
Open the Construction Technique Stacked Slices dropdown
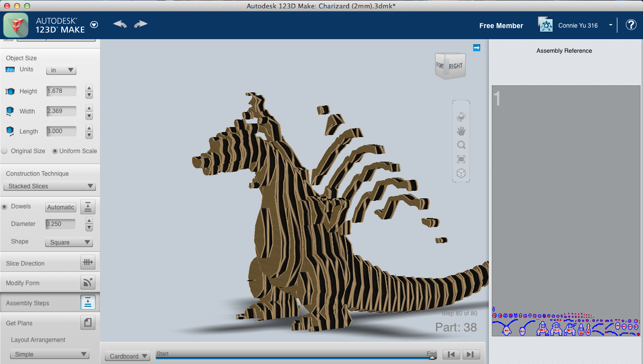(x=49, y=186)
